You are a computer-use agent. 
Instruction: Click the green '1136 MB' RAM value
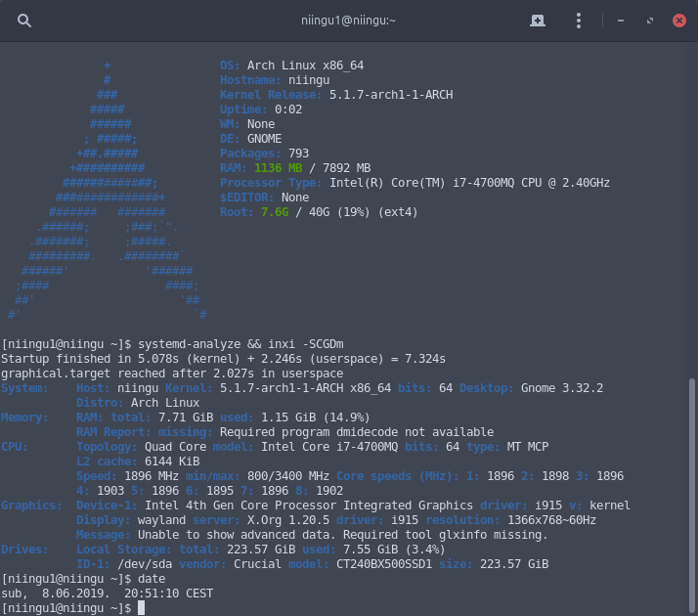coord(279,168)
